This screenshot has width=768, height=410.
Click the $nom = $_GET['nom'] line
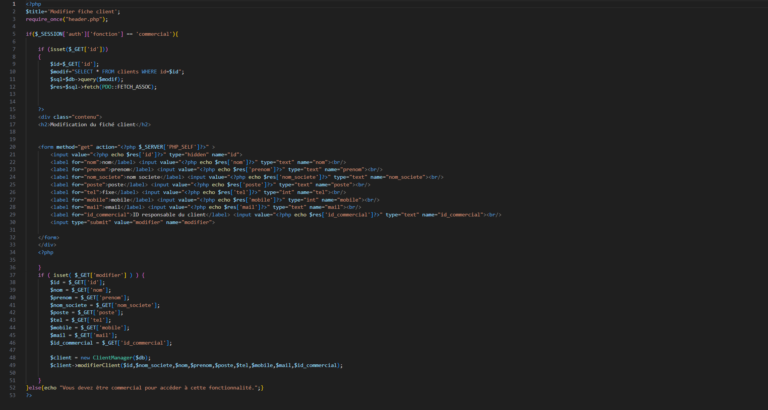coord(80,290)
